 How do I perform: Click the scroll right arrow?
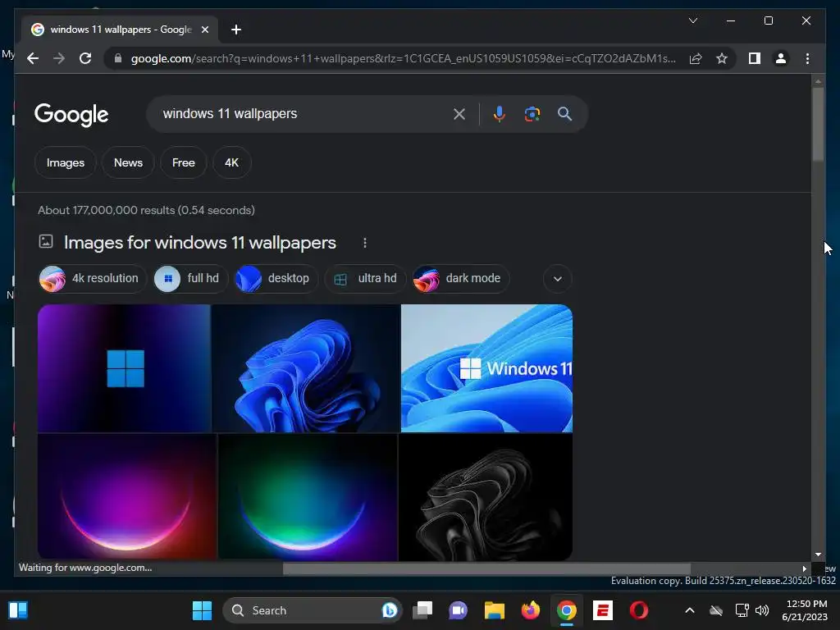804,568
